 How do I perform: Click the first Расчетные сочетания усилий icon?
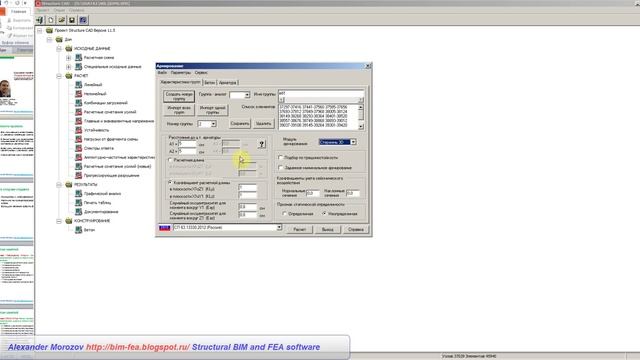78,112
